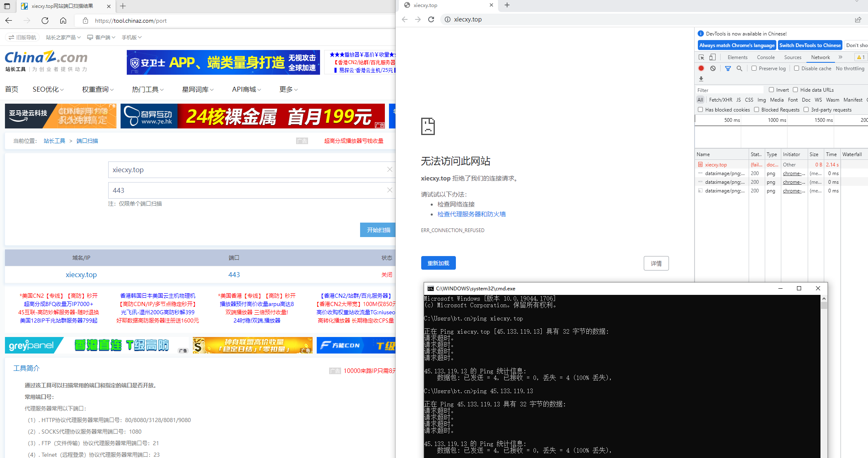
Task: Toggle the blue filter funnel icon
Action: point(728,69)
